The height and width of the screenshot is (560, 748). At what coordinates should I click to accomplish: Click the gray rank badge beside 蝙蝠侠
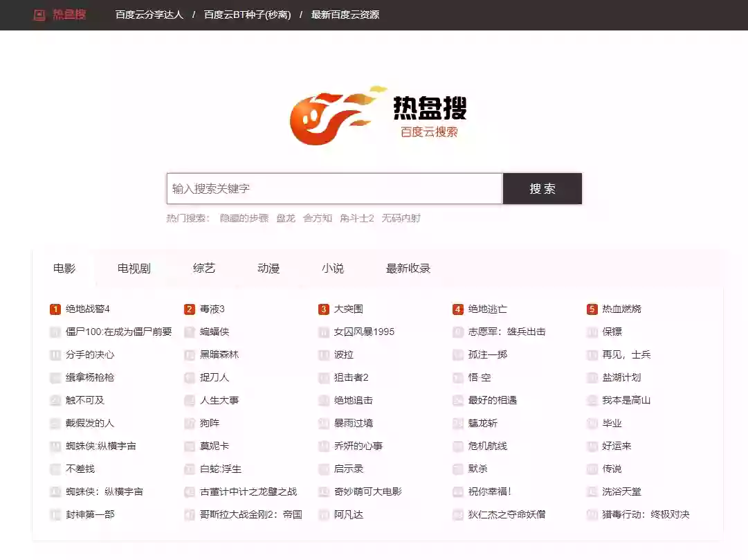pos(188,332)
